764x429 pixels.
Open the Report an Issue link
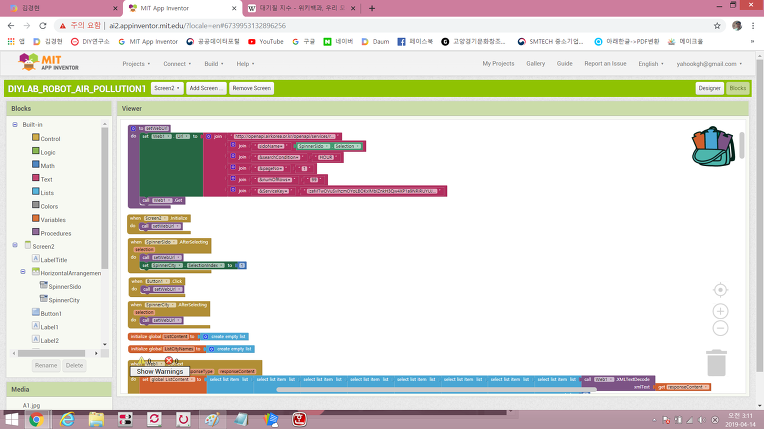(x=605, y=63)
